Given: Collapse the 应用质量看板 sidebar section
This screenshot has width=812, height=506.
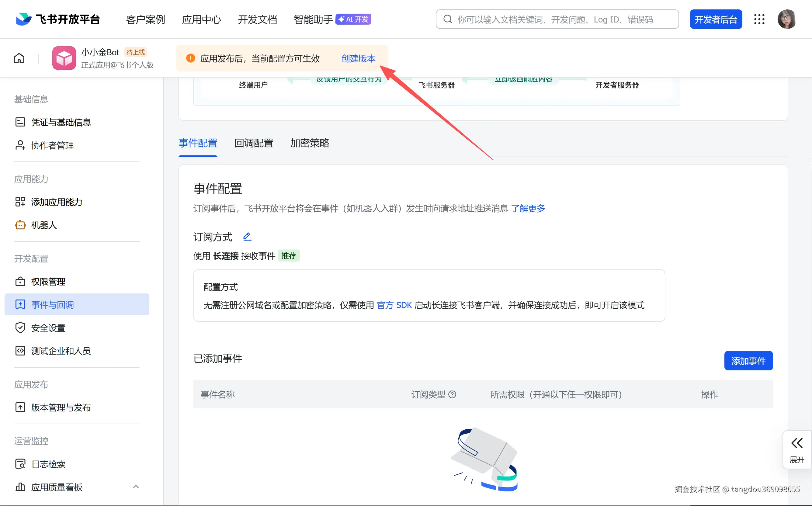Looking at the screenshot, I should [136, 487].
